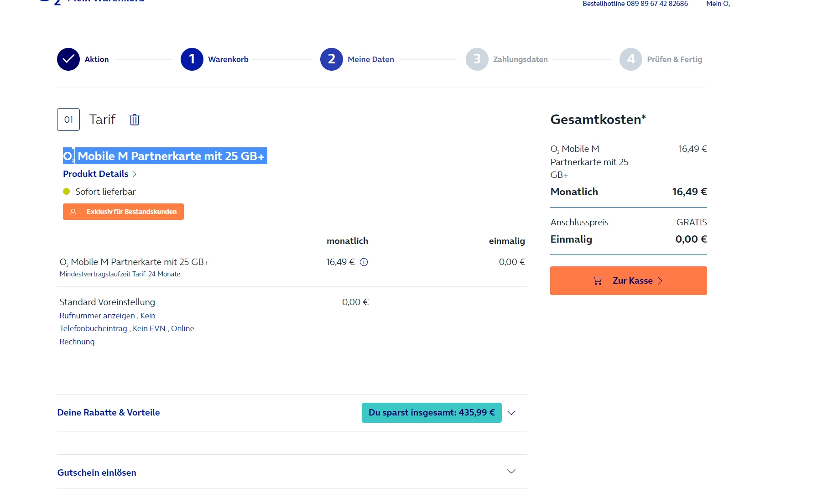Click the 'Tarif' section heading
The width and height of the screenshot is (838, 504).
pos(102,120)
